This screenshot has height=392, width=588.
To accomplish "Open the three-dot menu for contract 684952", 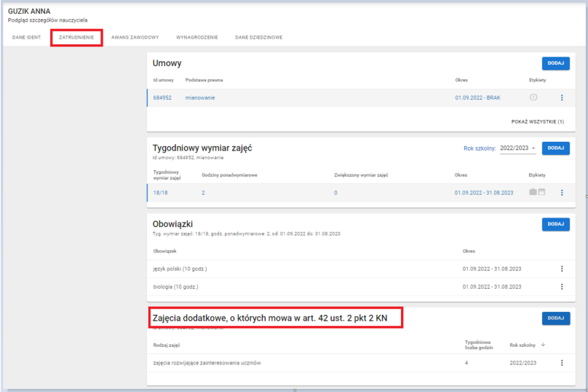I will 561,97.
